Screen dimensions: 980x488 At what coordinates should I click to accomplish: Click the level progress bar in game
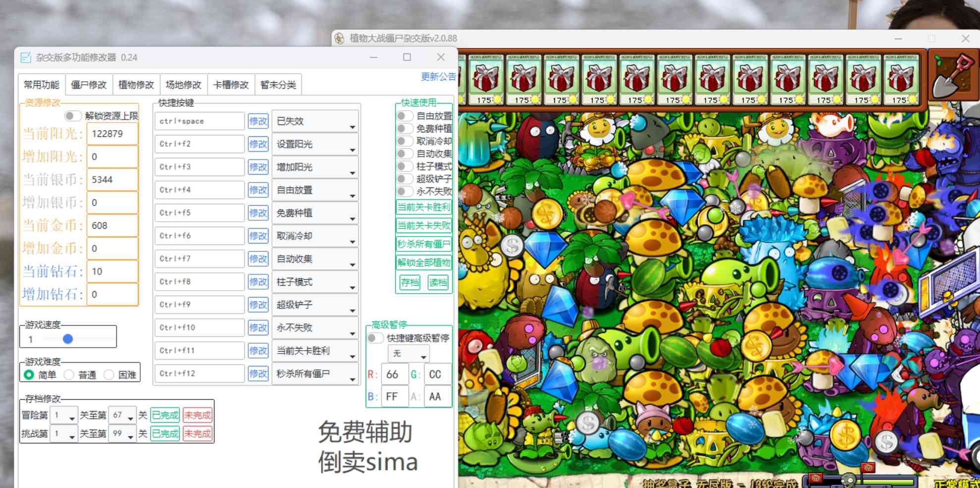click(861, 481)
